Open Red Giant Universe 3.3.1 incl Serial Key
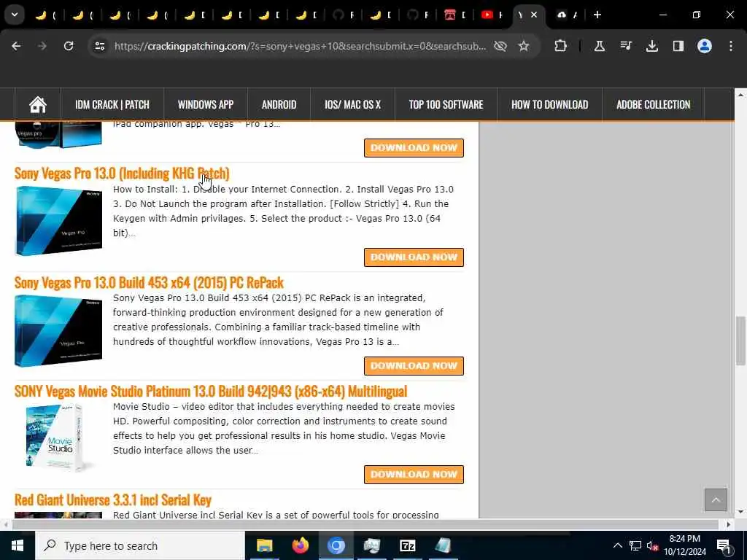This screenshot has height=560, width=747. [113, 499]
